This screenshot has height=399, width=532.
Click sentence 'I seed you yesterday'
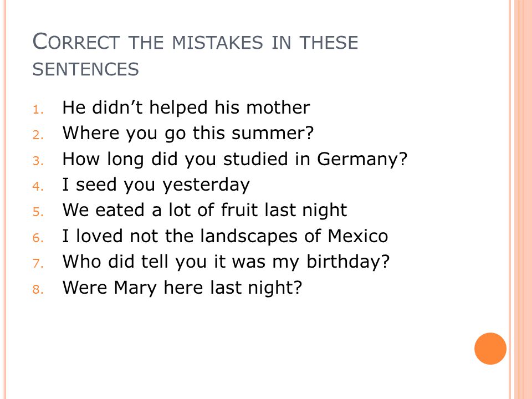point(156,185)
